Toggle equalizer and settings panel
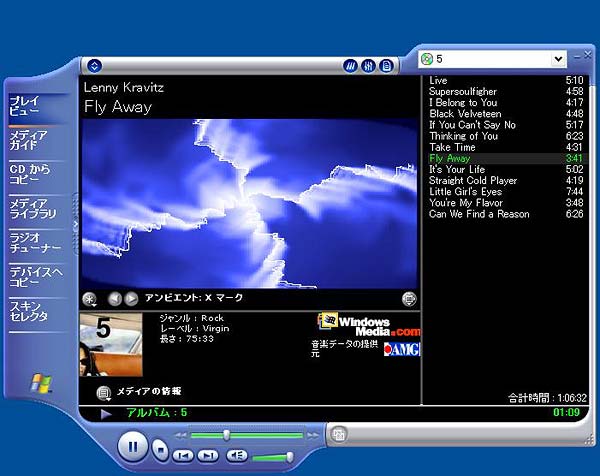 368,66
